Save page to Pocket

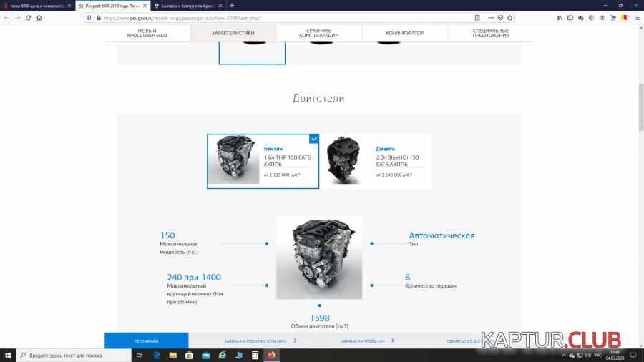coord(500,18)
